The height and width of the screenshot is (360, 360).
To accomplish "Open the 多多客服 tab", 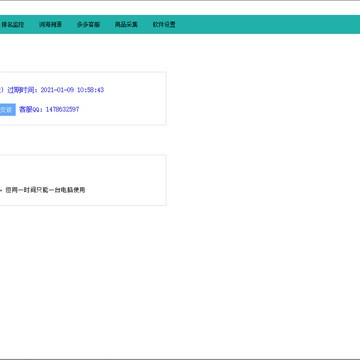I will coord(88,24).
